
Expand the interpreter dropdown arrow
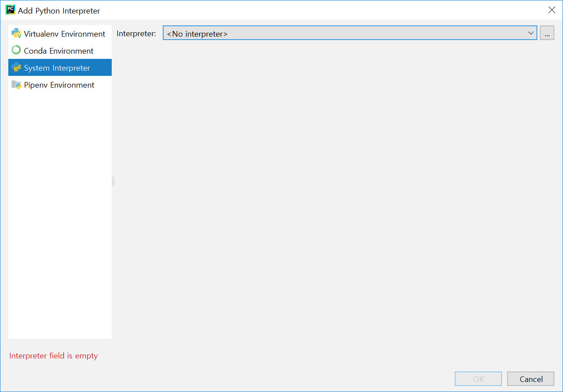[x=531, y=33]
